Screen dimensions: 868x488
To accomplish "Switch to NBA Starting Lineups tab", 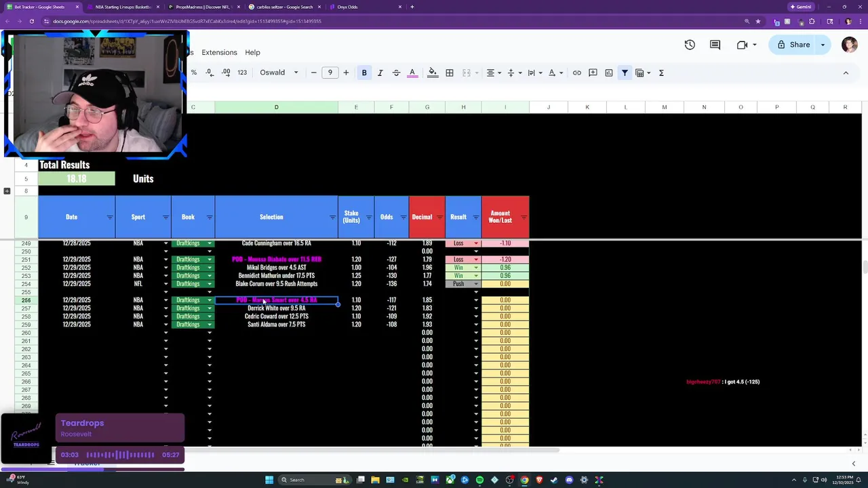I will click(123, 7).
